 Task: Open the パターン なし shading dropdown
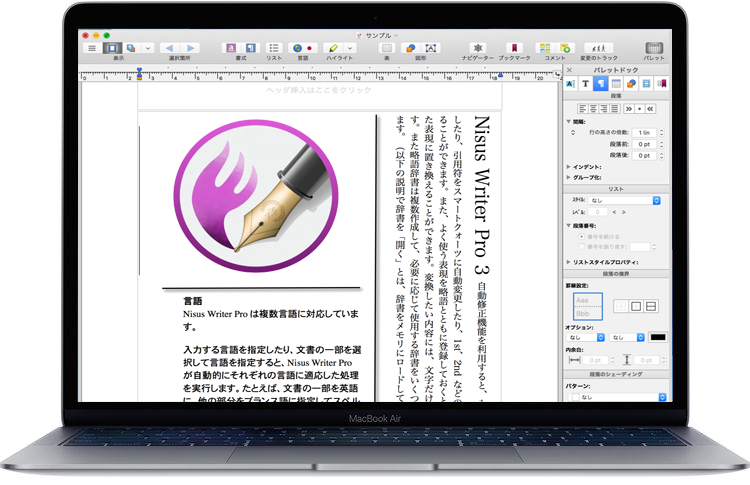click(x=618, y=397)
